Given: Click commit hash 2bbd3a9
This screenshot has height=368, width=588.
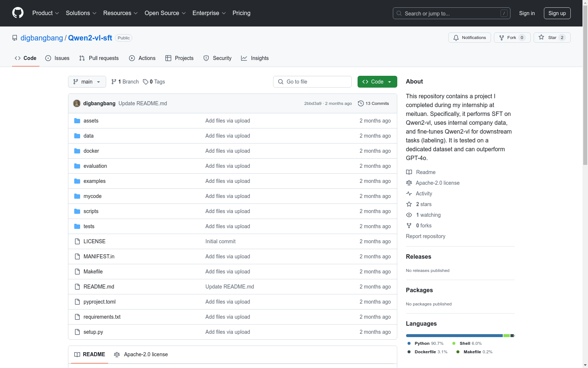Looking at the screenshot, I should (x=313, y=103).
